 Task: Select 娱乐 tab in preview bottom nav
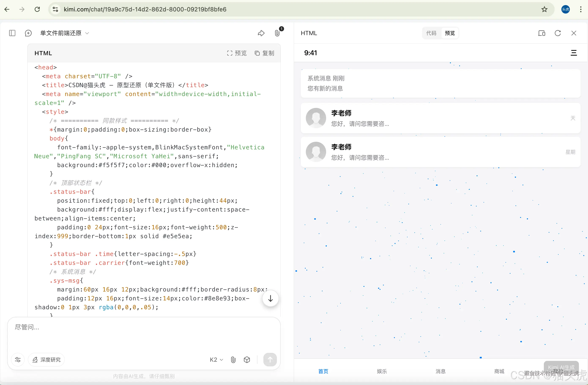point(382,371)
